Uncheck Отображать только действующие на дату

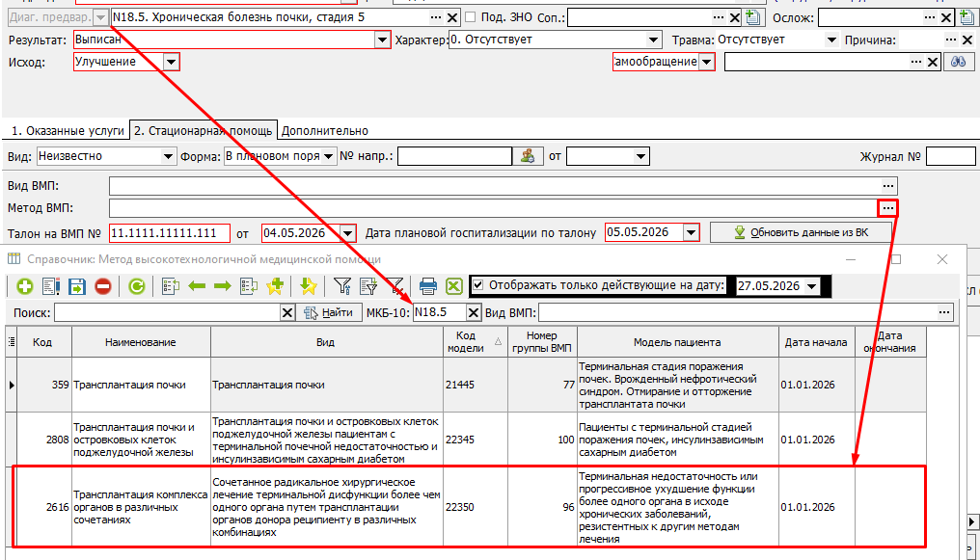tap(478, 285)
